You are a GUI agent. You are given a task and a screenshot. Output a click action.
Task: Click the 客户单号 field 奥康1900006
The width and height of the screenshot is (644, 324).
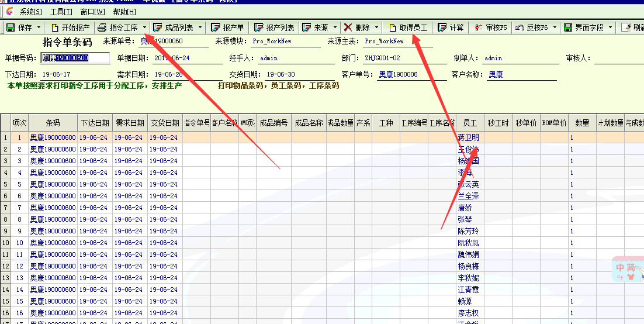point(412,74)
